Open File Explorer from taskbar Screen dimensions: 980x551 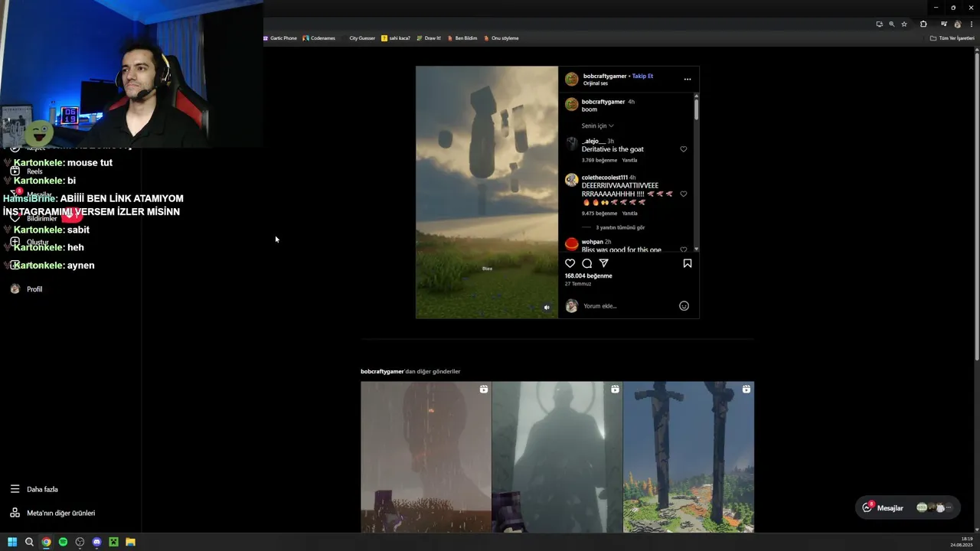130,542
